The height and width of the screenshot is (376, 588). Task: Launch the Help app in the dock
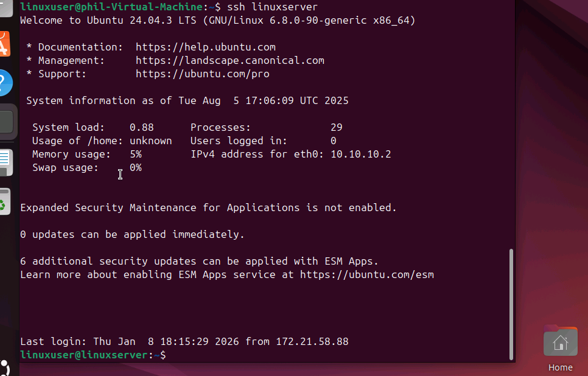pos(5,82)
